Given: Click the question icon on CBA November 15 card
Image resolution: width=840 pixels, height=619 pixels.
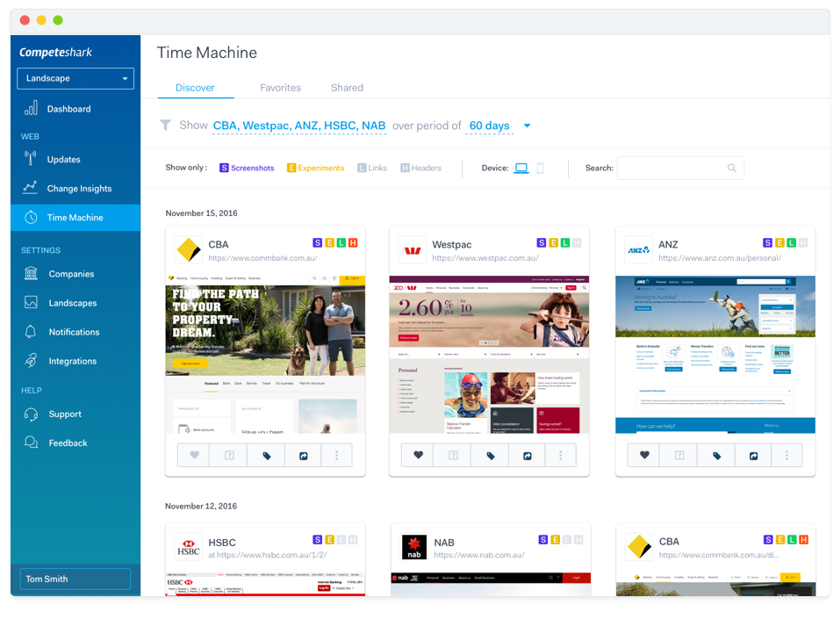Looking at the screenshot, I should tap(229, 455).
